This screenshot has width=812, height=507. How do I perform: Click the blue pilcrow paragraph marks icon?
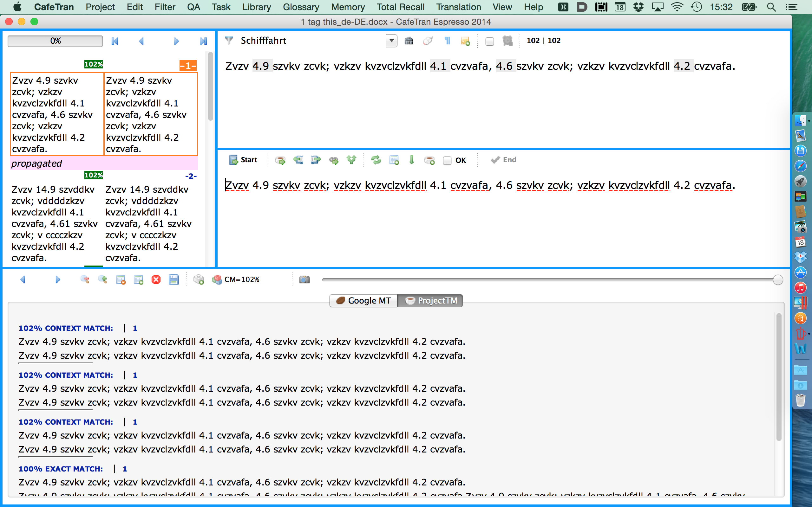447,41
